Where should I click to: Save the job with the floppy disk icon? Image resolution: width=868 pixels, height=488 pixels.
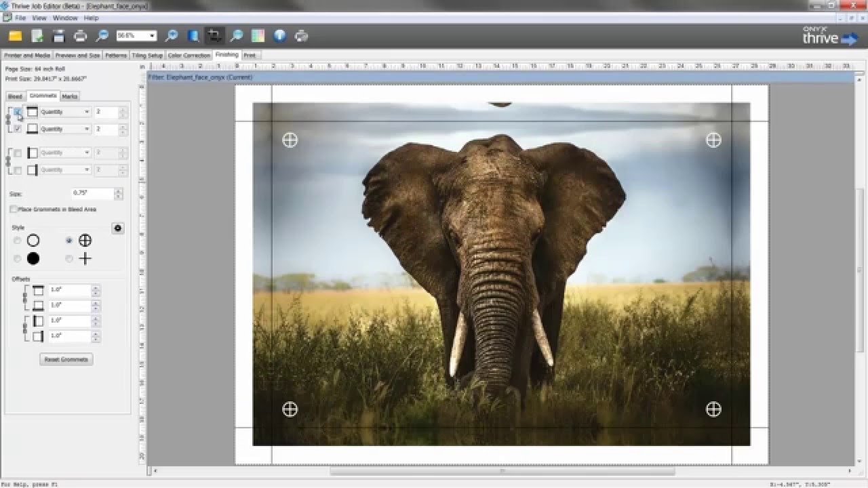pos(58,36)
